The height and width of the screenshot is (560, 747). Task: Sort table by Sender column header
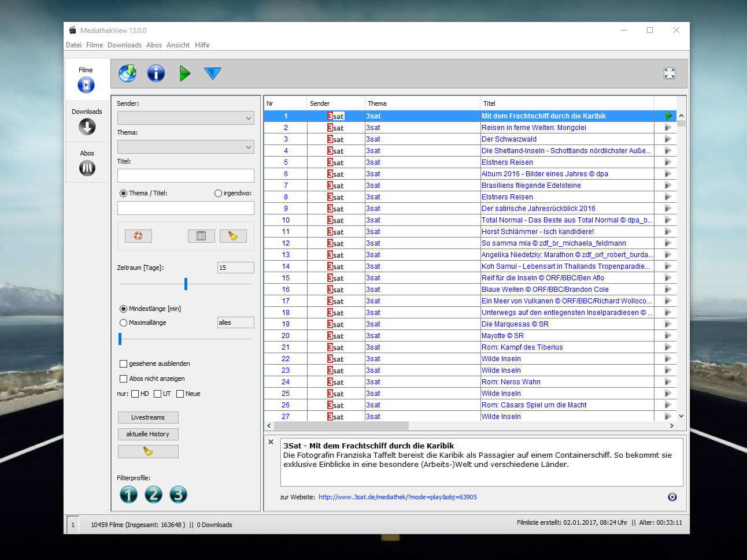[x=336, y=103]
